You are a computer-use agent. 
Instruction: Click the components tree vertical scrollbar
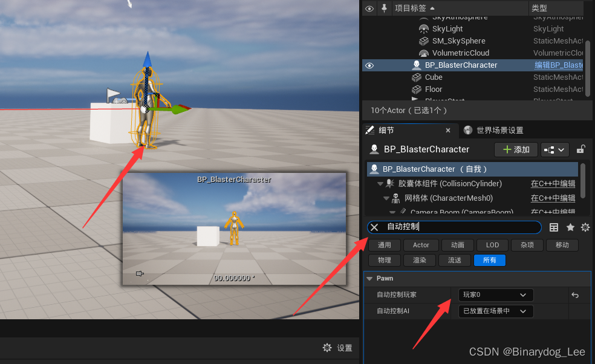point(584,180)
